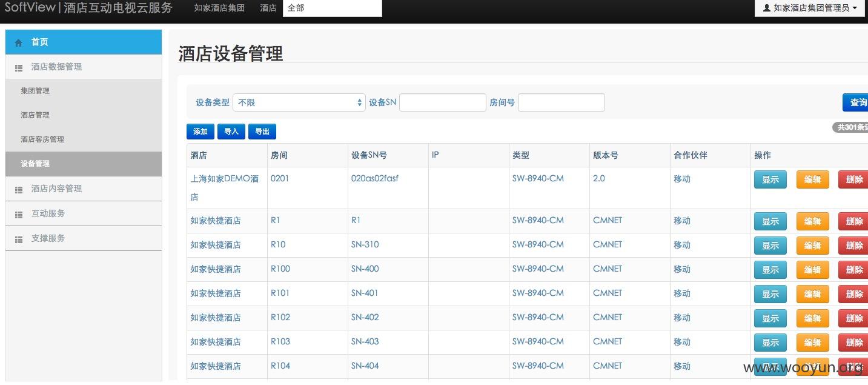Click 显示 for room R100
Screen dimensions: 868x385
tap(770, 270)
